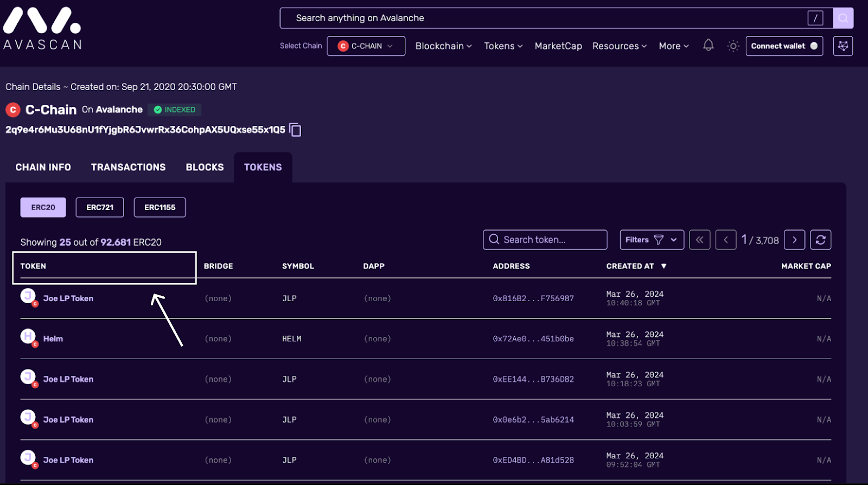The height and width of the screenshot is (485, 868).
Task: Click BRIDGE column header
Action: point(218,266)
